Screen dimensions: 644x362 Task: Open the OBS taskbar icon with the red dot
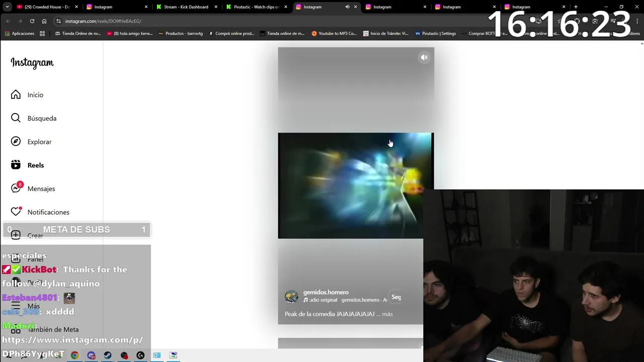point(124,355)
